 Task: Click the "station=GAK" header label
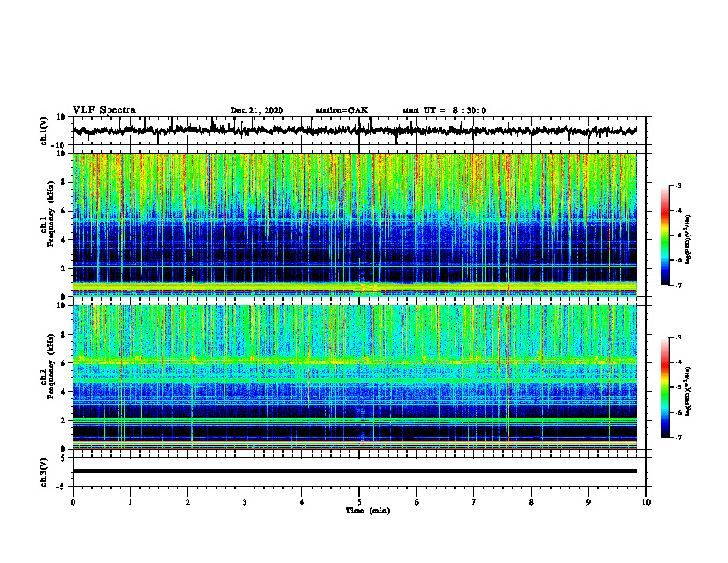(342, 110)
